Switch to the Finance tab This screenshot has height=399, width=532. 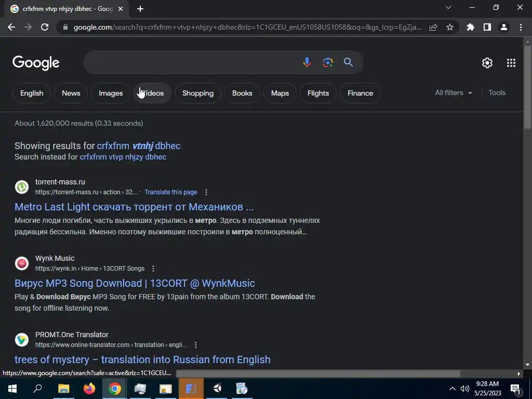(x=361, y=93)
